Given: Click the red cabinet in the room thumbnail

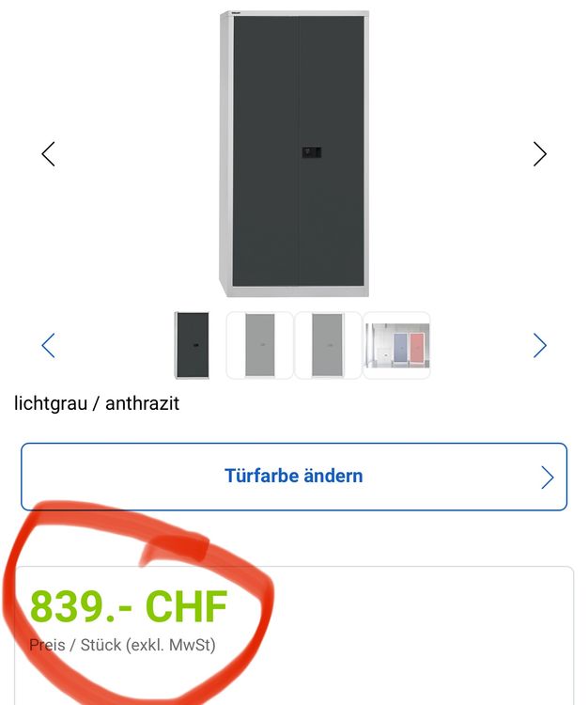Looking at the screenshot, I should pos(417,348).
